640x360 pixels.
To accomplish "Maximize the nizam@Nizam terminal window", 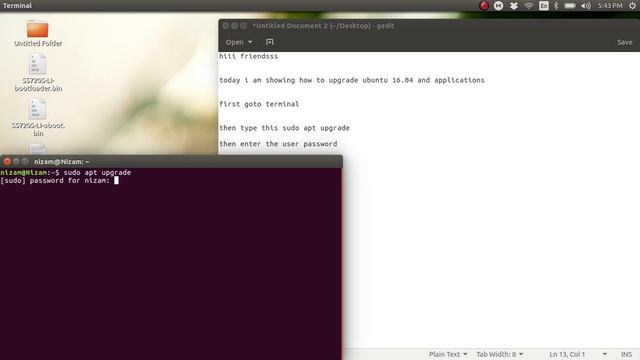I will (x=25, y=162).
